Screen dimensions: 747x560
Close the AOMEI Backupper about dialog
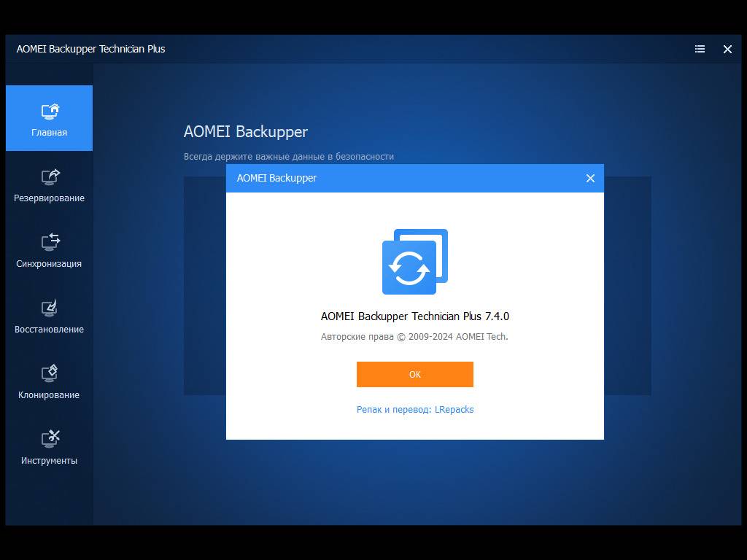click(590, 178)
